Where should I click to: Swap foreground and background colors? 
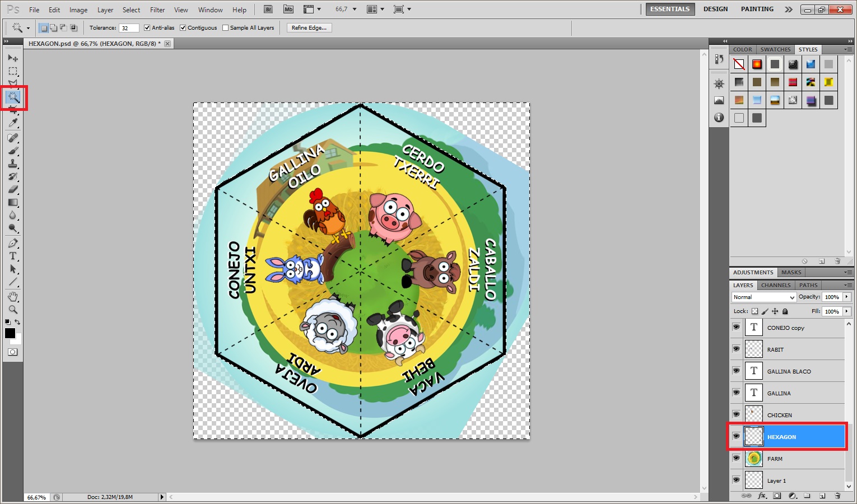(x=17, y=322)
